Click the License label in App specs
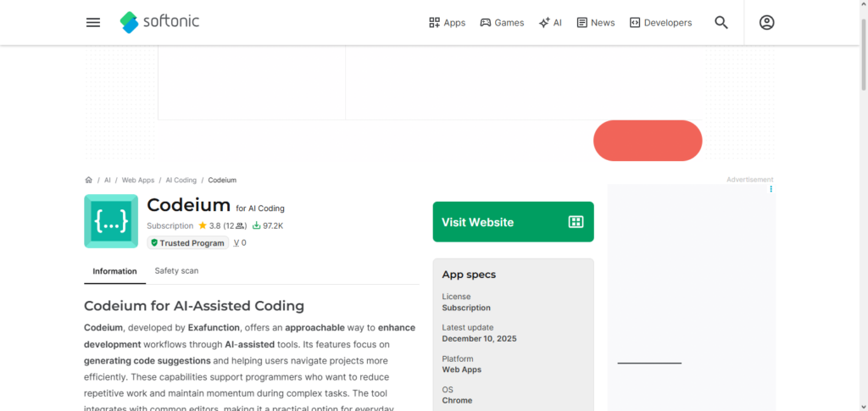This screenshot has height=411, width=868. click(x=456, y=297)
